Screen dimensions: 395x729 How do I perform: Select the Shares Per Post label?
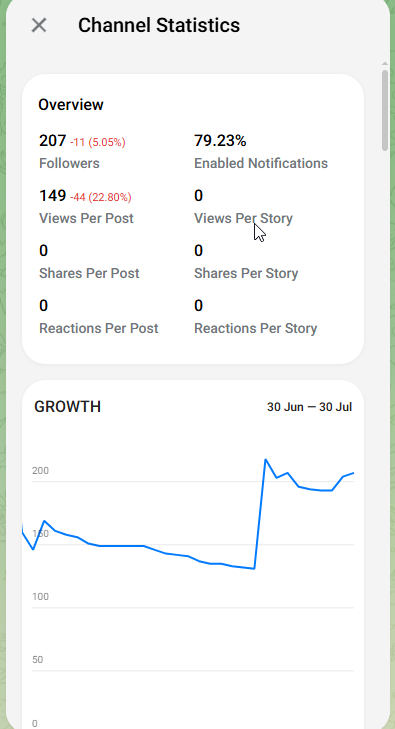pyautogui.click(x=89, y=273)
